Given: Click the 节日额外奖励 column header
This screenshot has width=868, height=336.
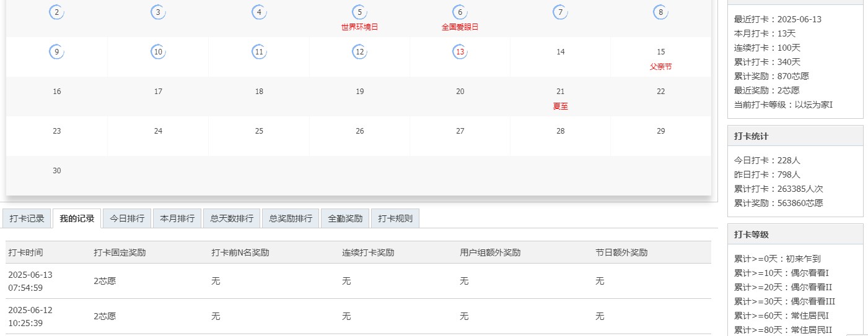Looking at the screenshot, I should 621,252.
